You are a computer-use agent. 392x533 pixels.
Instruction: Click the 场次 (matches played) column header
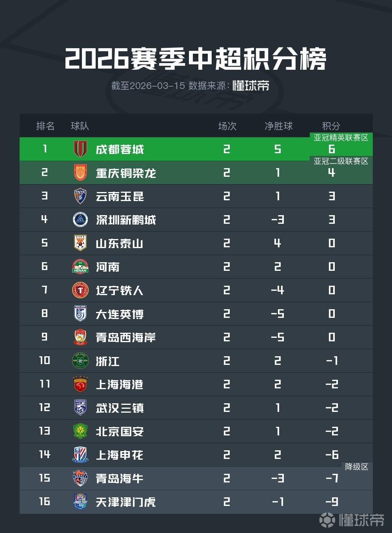(227, 126)
